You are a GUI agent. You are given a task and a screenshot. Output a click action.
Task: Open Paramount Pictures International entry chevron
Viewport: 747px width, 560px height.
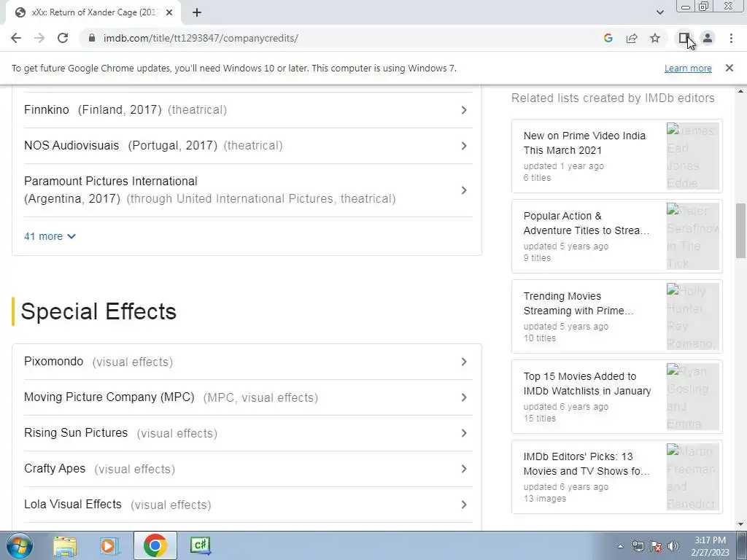(x=463, y=190)
